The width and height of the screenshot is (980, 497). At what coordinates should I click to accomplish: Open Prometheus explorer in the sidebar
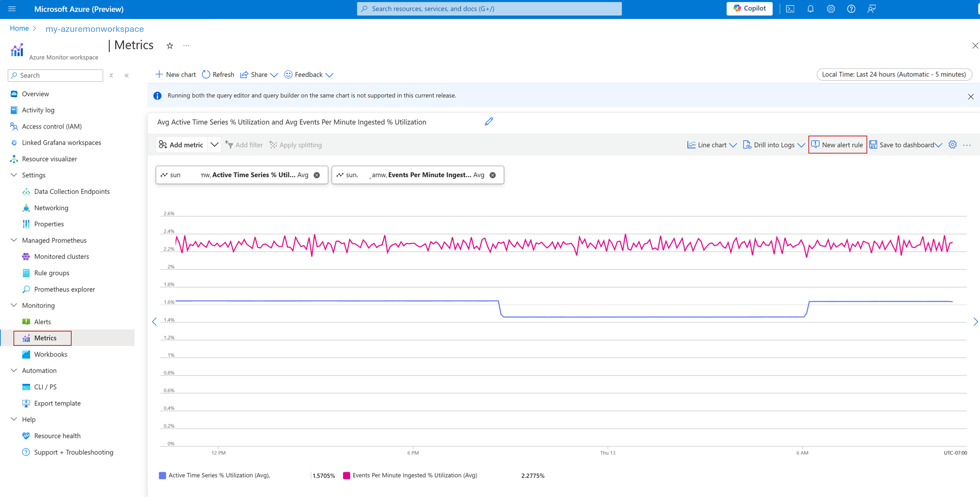[64, 289]
